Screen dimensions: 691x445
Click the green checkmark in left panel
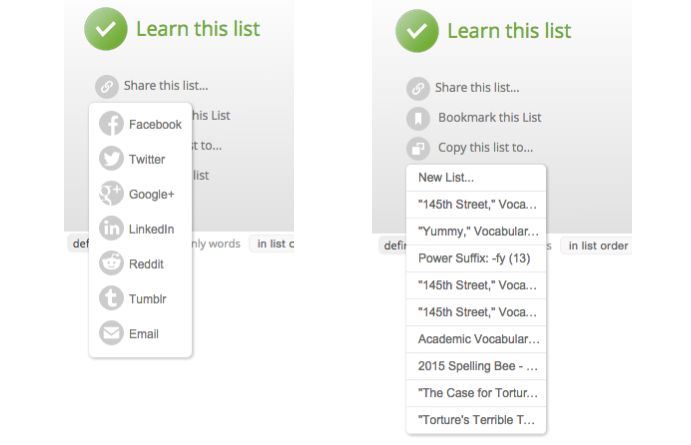[105, 30]
